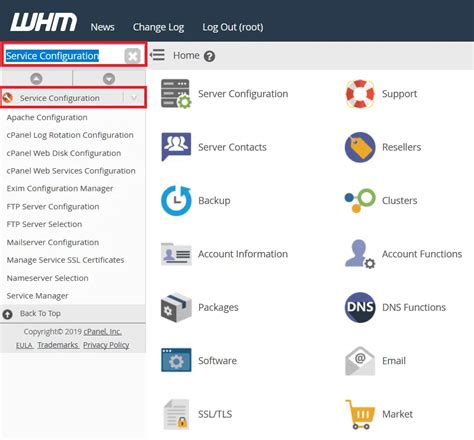Open Manage Service SSL Certificates
Viewport: 474px width, 440px height.
65,260
